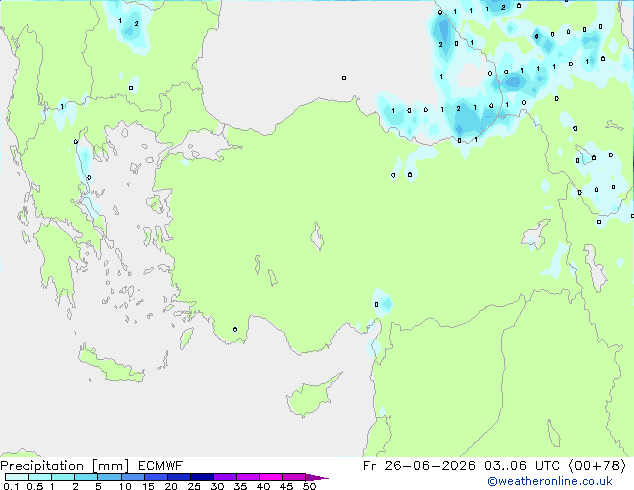Click the '15' legend scale label

point(148,486)
